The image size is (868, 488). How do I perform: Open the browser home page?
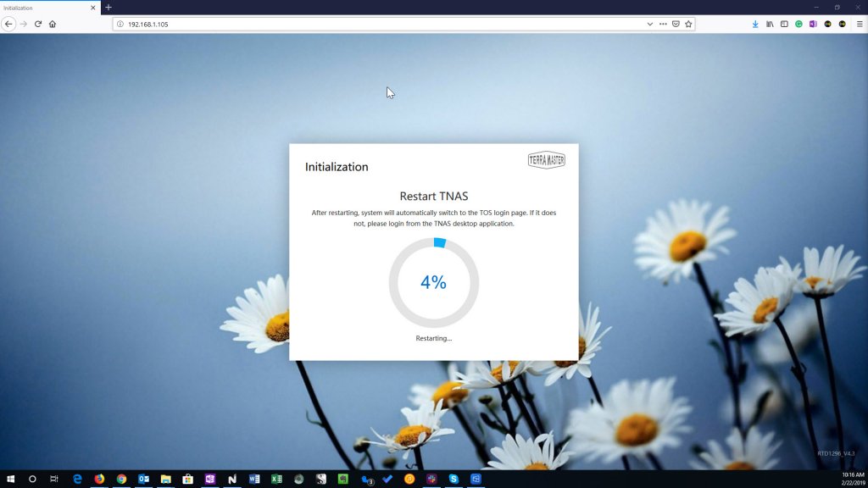[x=53, y=24]
